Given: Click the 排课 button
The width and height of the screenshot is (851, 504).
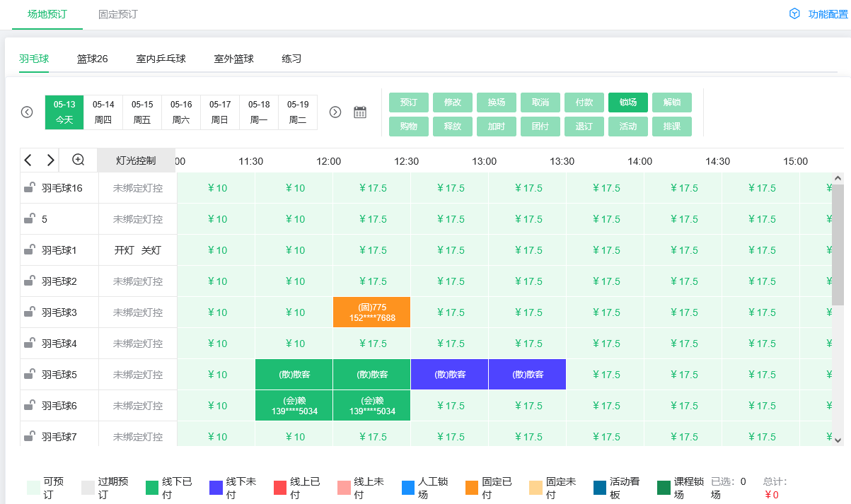Looking at the screenshot, I should pos(672,127).
